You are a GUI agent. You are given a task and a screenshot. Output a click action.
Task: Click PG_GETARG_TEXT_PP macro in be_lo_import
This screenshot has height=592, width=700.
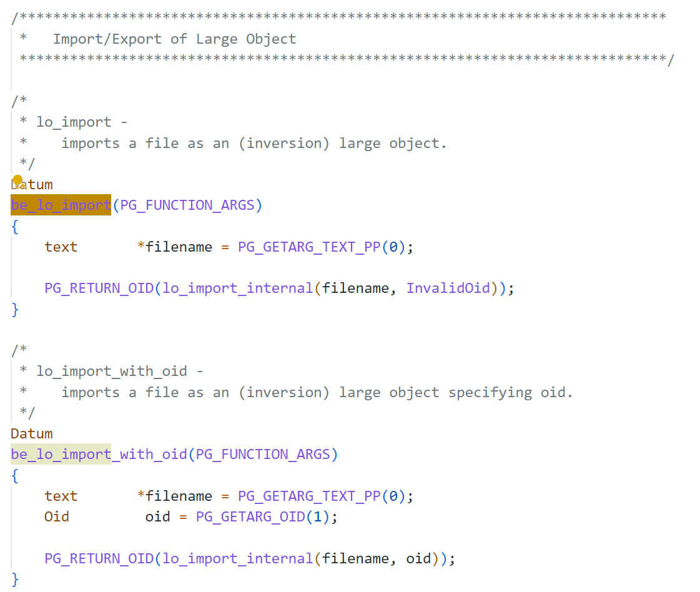309,247
